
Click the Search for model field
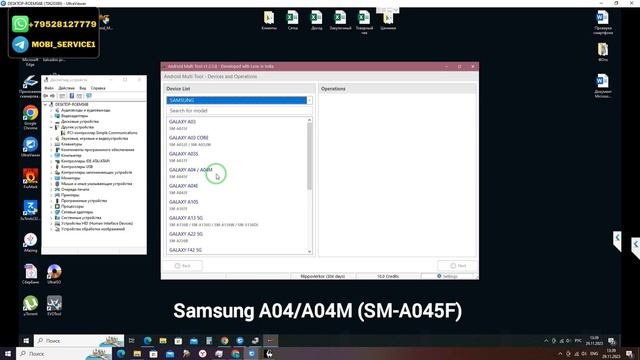coord(239,111)
